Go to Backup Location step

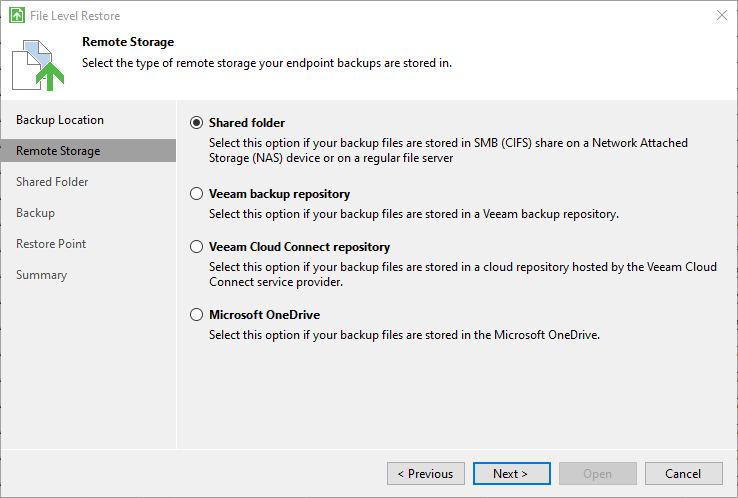coord(60,120)
